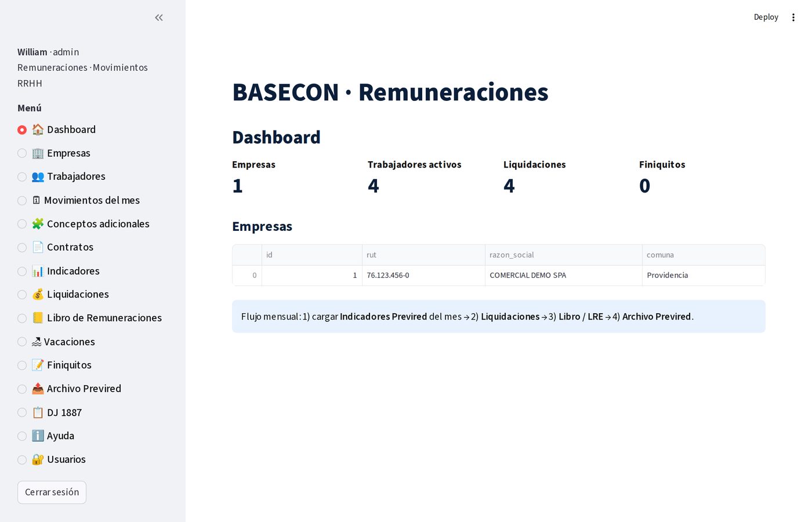812x522 pixels.
Task: Open the Indicadores menu label
Action: coord(73,271)
